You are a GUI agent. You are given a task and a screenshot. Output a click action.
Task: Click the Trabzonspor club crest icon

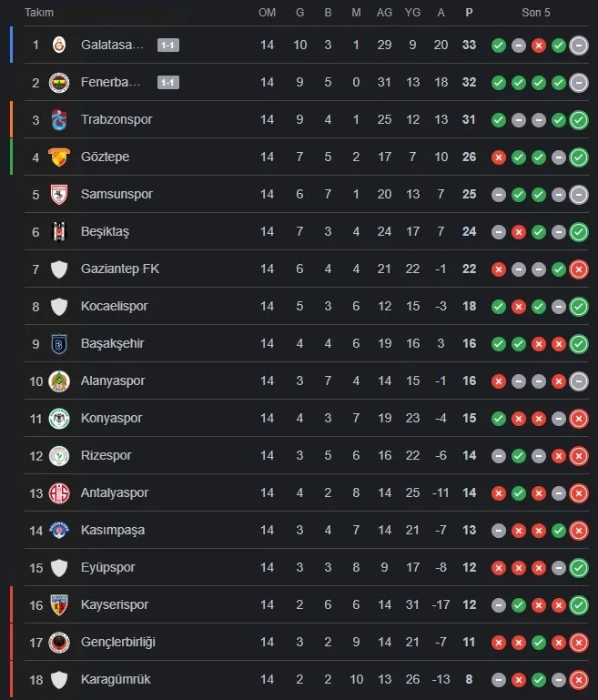point(59,119)
